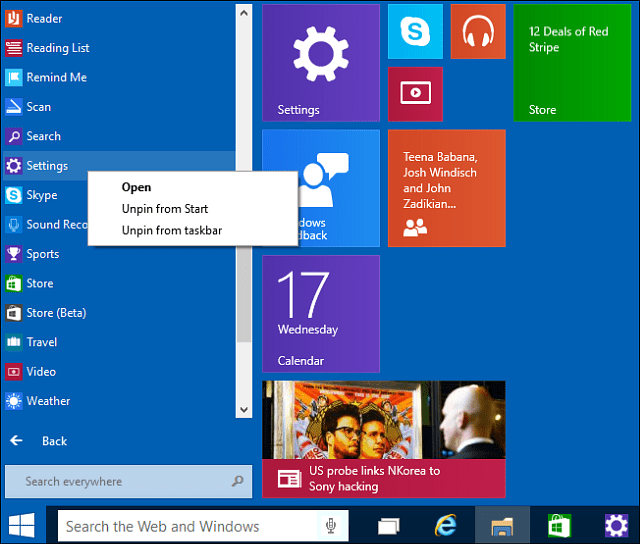Click the Remind Me label

(x=57, y=78)
